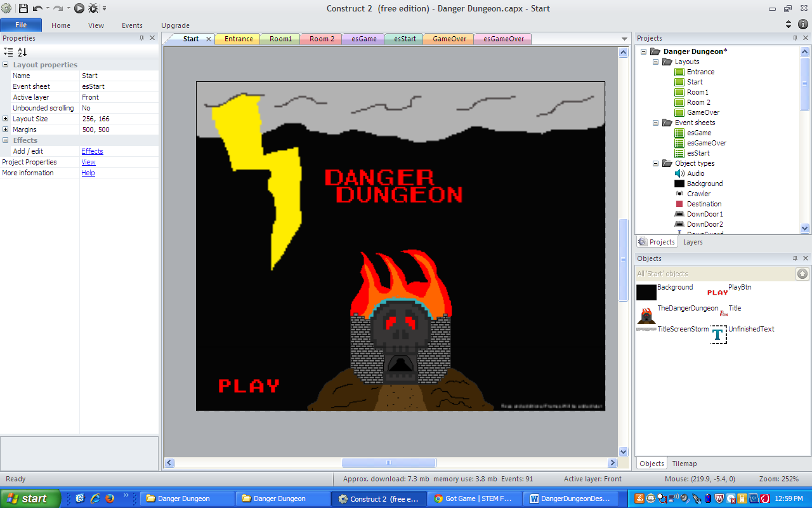812x508 pixels.
Task: Open the Project Properties View link
Action: click(x=88, y=162)
